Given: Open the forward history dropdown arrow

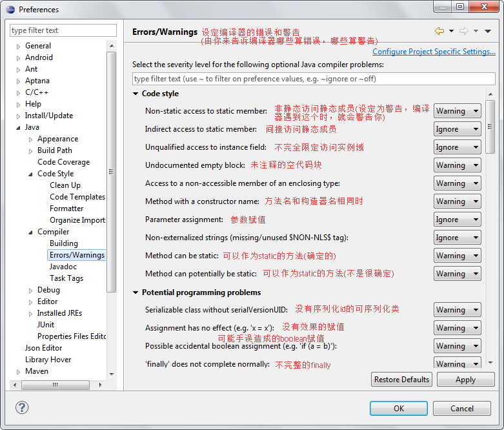Looking at the screenshot, I should click(x=476, y=31).
